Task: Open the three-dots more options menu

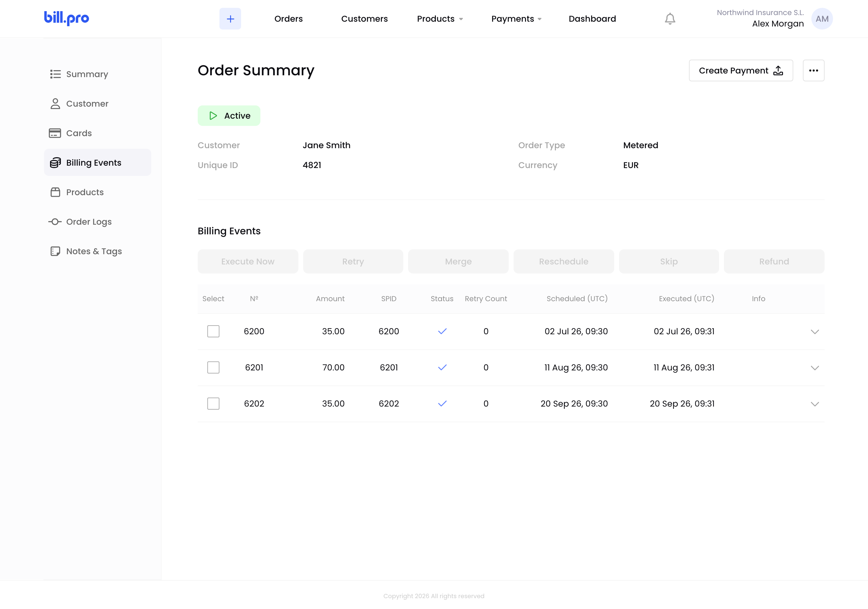Action: tap(813, 71)
